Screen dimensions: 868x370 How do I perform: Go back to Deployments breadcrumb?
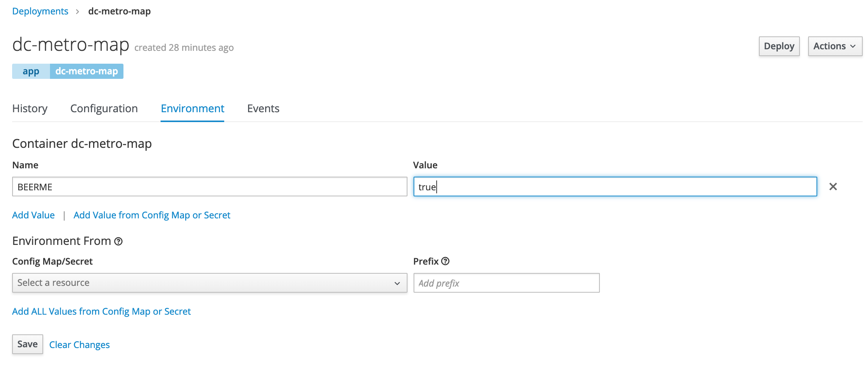[x=40, y=11]
